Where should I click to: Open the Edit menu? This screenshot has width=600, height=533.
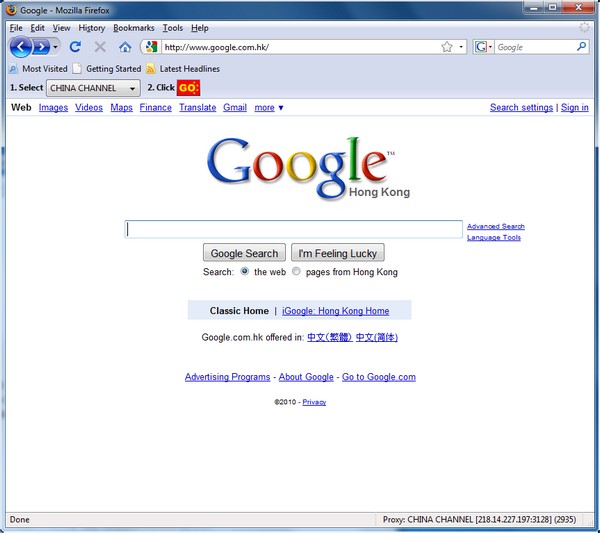coord(37,28)
